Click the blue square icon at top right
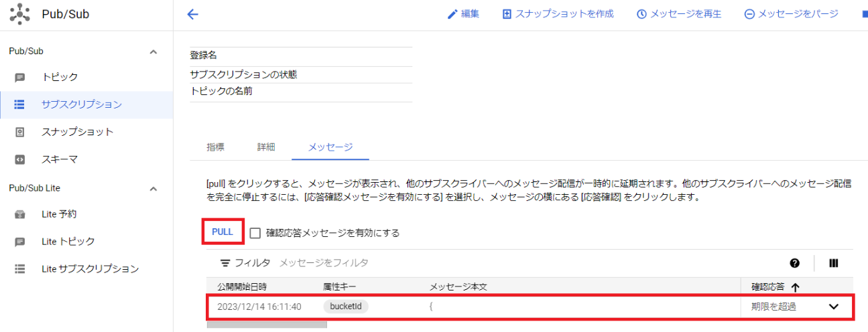 865,14
